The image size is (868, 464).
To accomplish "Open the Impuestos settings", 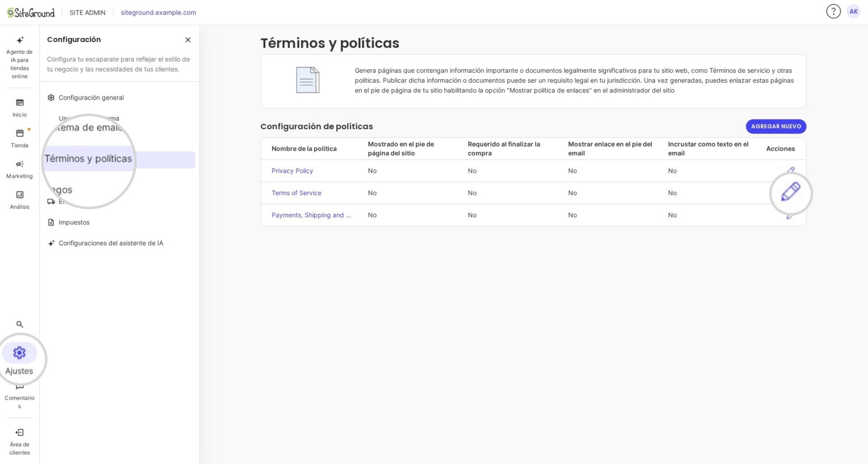I will pyautogui.click(x=69, y=223).
